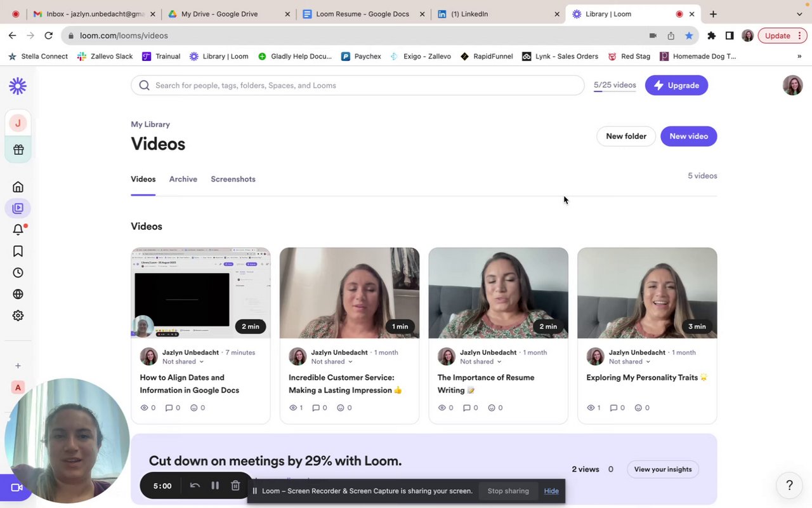Click View your insights button
This screenshot has height=508, width=812.
point(663,469)
